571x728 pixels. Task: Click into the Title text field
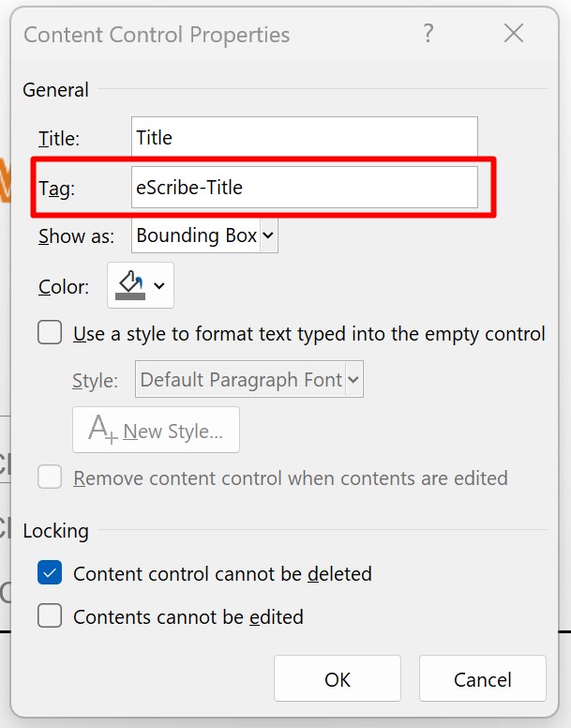[x=305, y=137]
